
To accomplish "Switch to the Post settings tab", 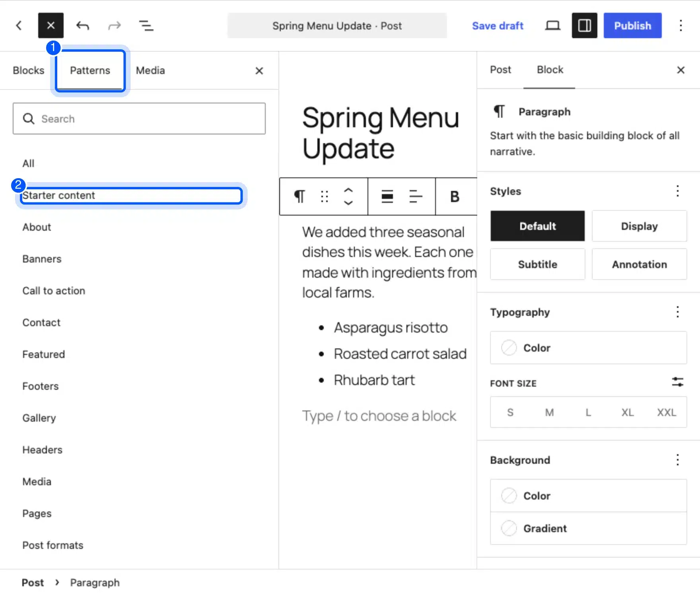I will (x=500, y=70).
